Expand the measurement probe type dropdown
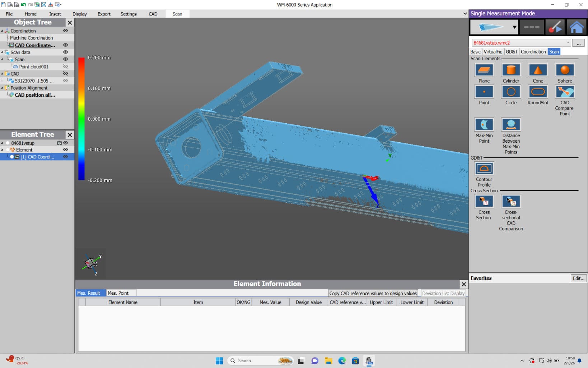588x368 pixels. 514,27
